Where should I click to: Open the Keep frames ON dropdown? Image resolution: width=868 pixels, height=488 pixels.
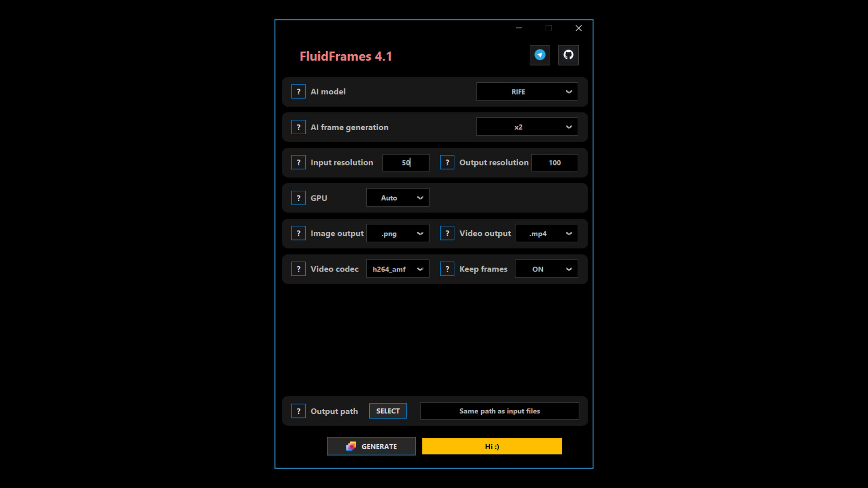coord(547,269)
